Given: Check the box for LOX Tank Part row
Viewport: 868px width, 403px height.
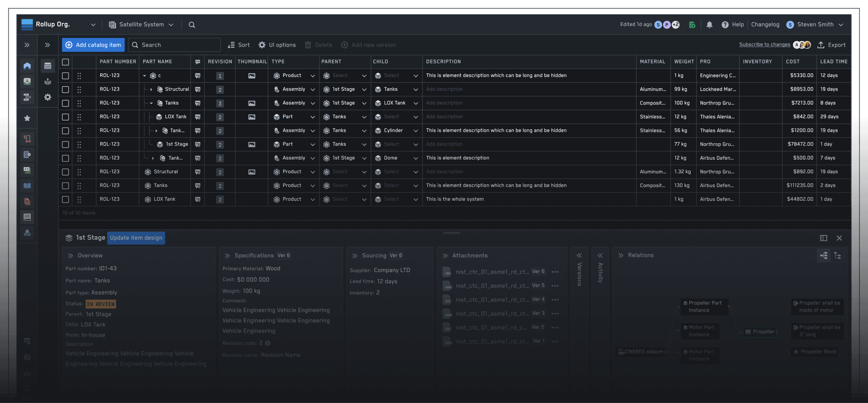Looking at the screenshot, I should click(x=65, y=117).
